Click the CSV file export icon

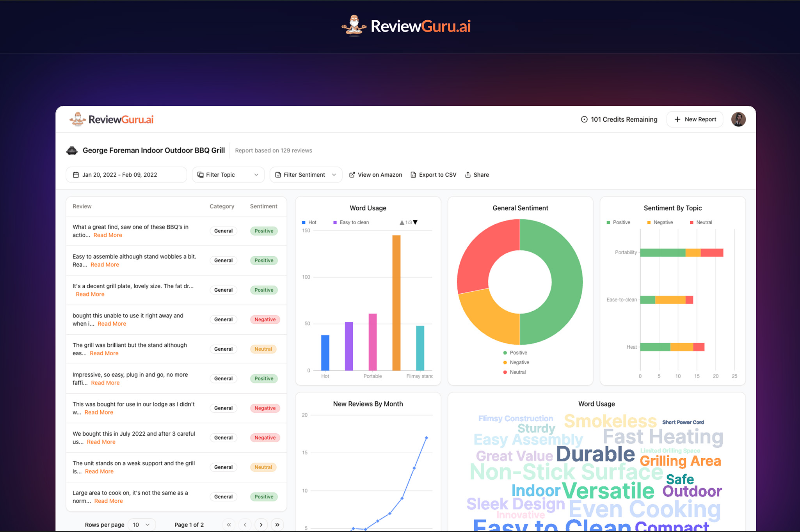(x=413, y=175)
